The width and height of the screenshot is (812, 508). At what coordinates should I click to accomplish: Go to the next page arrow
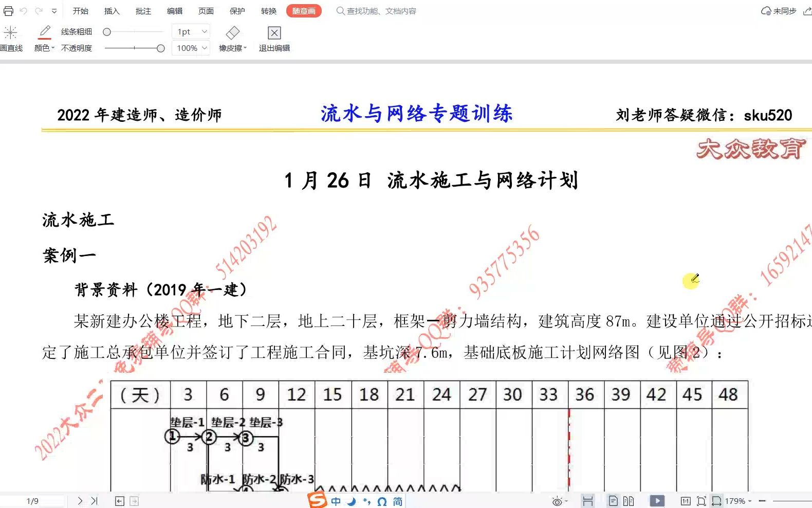[x=80, y=501]
